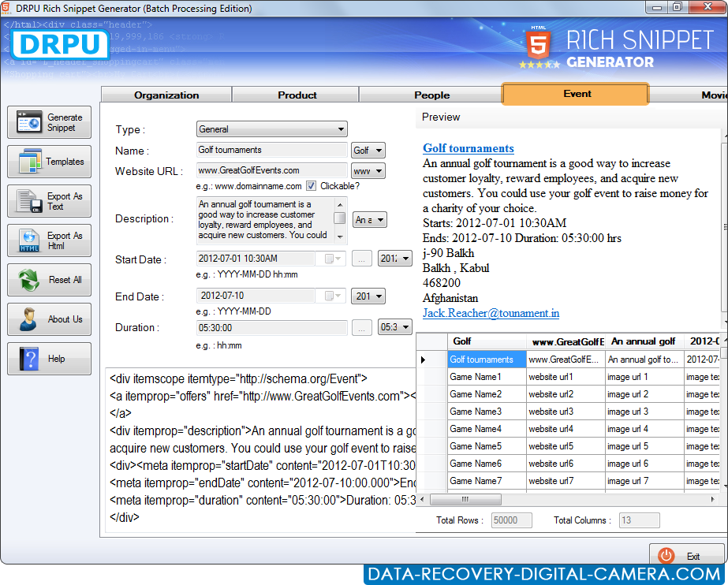
Task: Click the End Date field
Action: point(256,296)
